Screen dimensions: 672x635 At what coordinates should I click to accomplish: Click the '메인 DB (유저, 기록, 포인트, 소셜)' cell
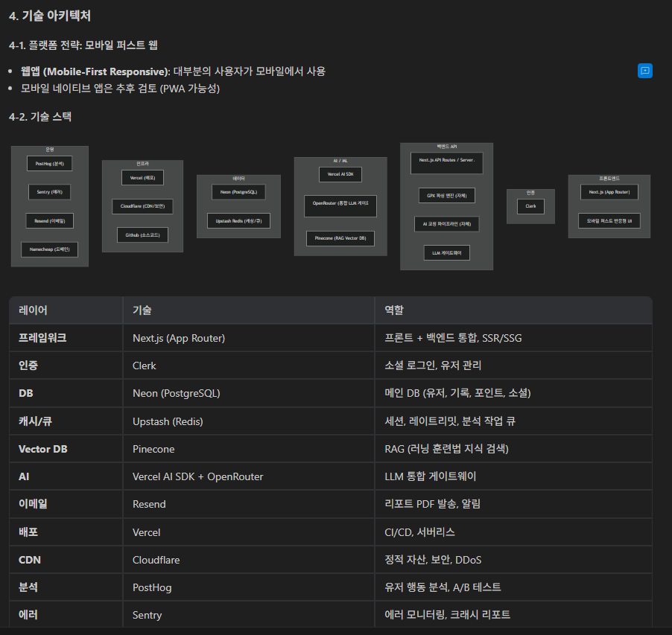coord(514,393)
